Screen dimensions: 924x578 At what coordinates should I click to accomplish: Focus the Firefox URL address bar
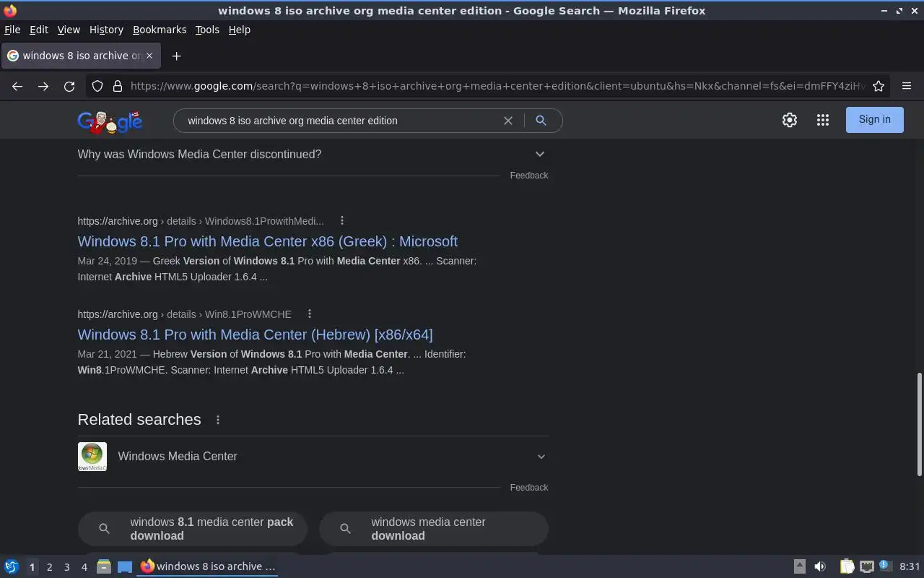[497, 86]
